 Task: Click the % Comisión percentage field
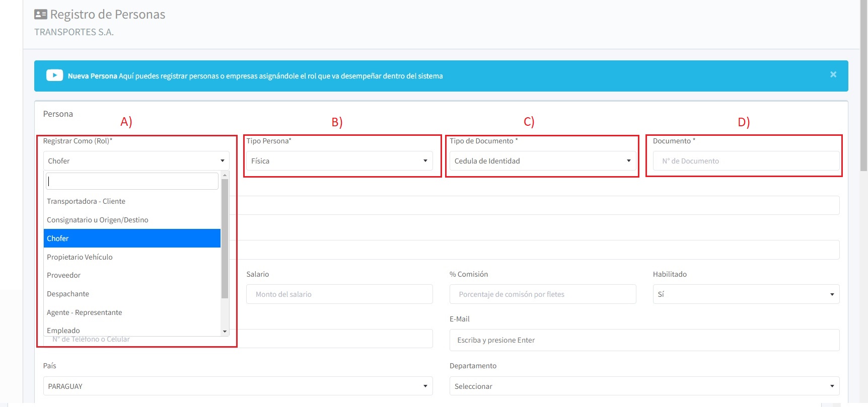tap(542, 294)
